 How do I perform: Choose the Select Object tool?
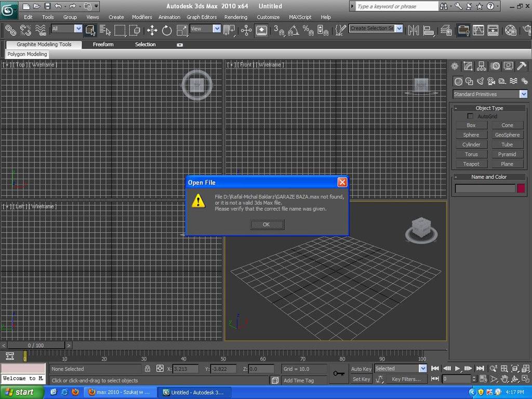90,31
